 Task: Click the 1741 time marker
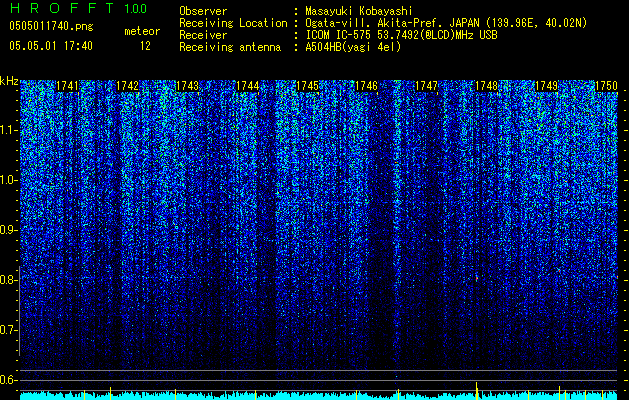coord(67,86)
